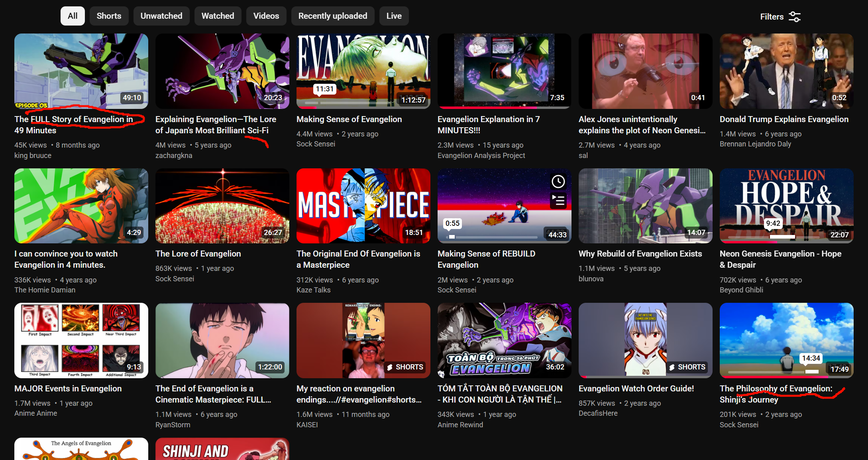Image resolution: width=868 pixels, height=460 pixels.
Task: Open Evangelion Analysis Project channel link
Action: (x=481, y=156)
